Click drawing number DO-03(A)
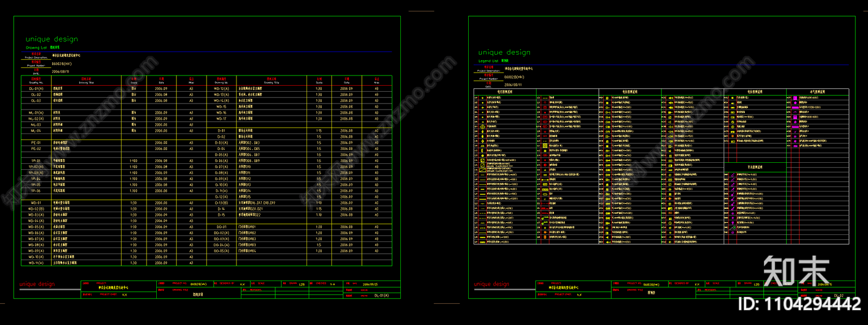 (x=221, y=239)
